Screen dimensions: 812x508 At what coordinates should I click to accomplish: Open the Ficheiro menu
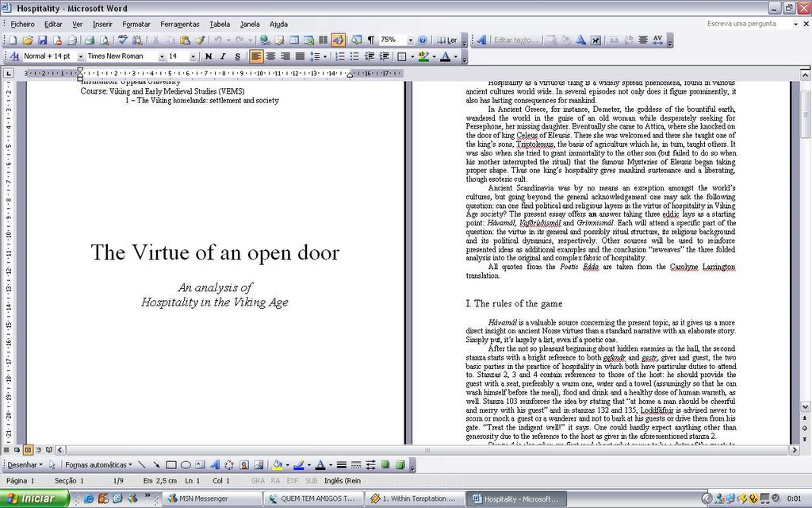23,24
